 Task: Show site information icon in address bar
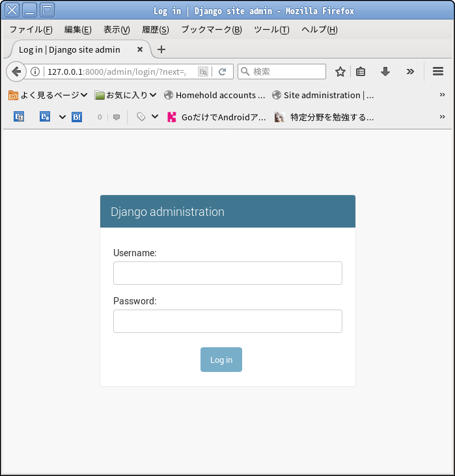tap(35, 72)
